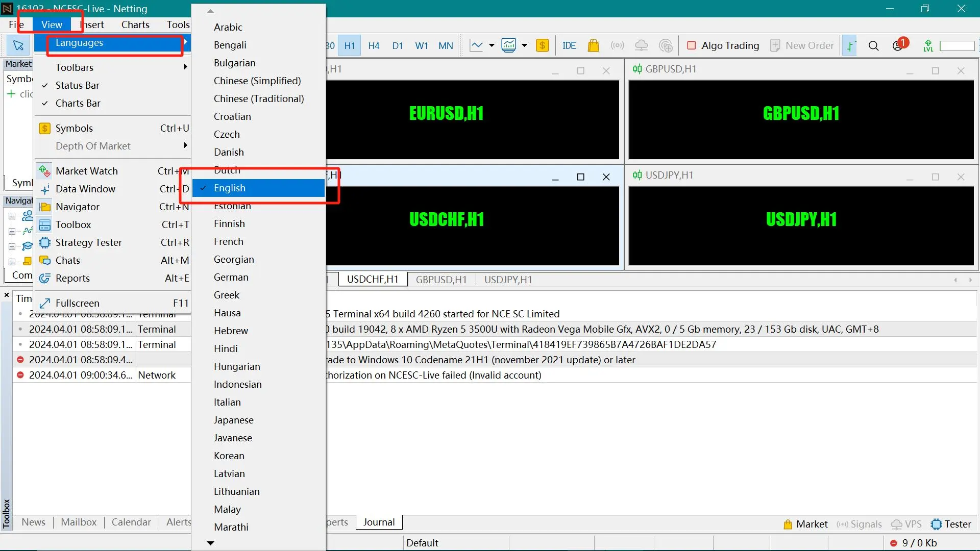Click the 9 / 0 Kb connection status

[x=914, y=543]
